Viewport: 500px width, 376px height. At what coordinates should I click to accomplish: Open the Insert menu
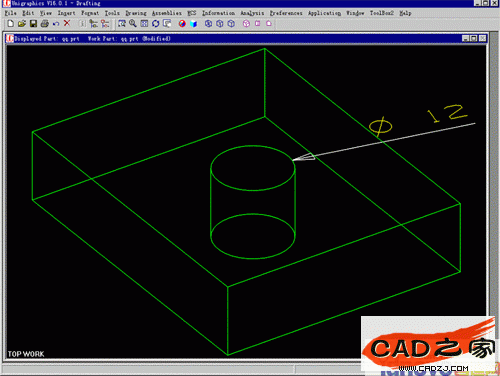[66, 13]
